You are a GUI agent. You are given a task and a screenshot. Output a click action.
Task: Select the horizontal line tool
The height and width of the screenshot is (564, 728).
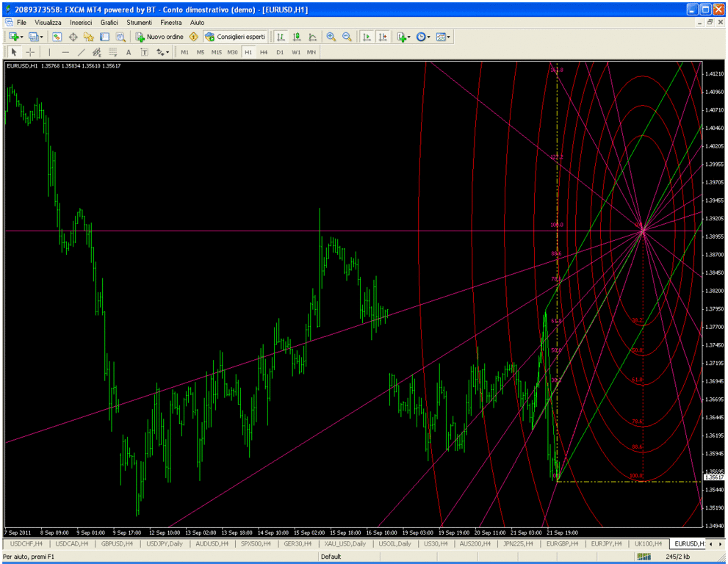tap(65, 52)
